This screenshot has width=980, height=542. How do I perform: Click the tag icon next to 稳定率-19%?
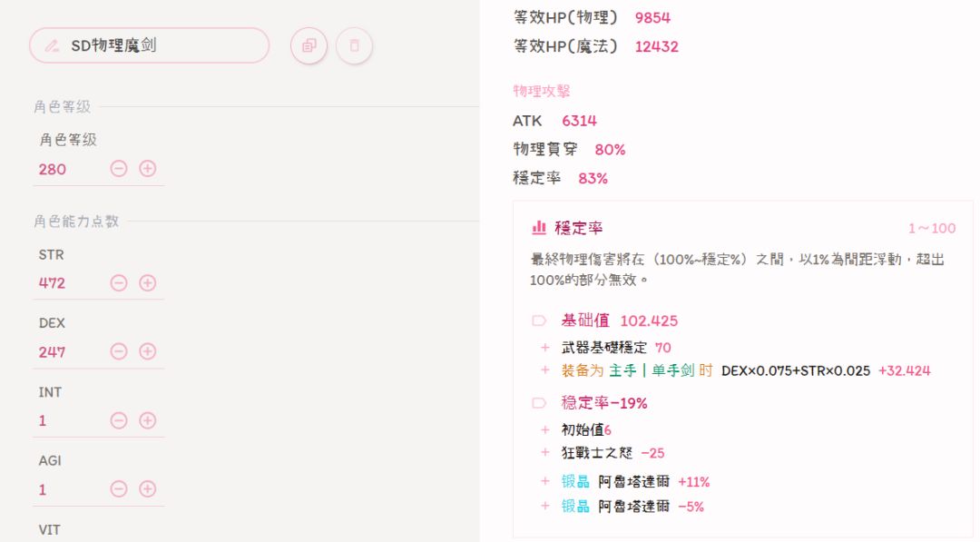pos(539,403)
